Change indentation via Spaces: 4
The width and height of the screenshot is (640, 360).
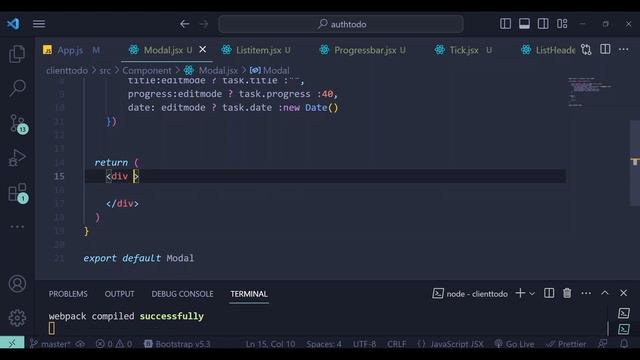pyautogui.click(x=324, y=344)
